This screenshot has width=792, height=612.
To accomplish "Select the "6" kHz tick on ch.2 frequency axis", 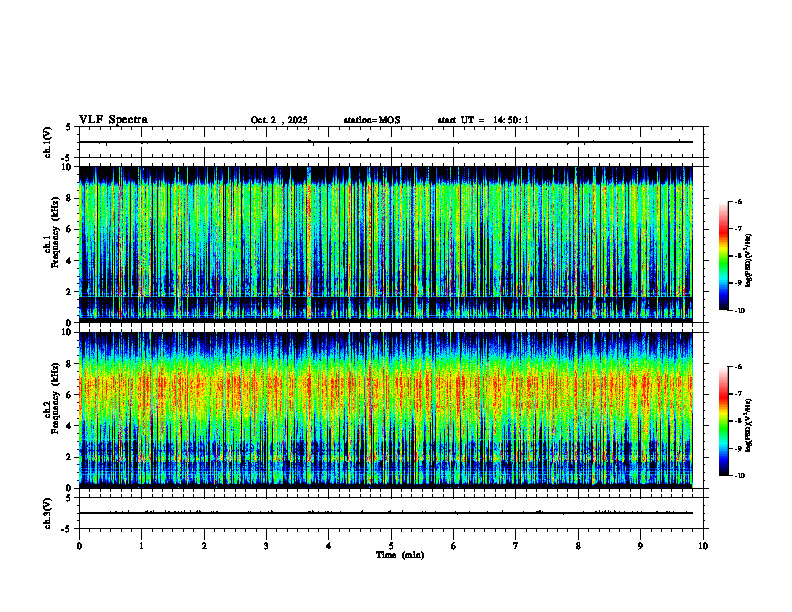I will 70,395.
